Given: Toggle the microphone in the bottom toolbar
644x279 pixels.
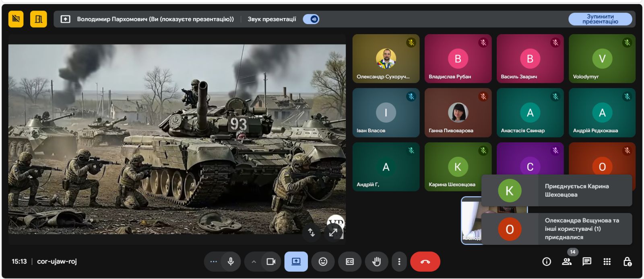Looking at the screenshot, I should pos(231,262).
